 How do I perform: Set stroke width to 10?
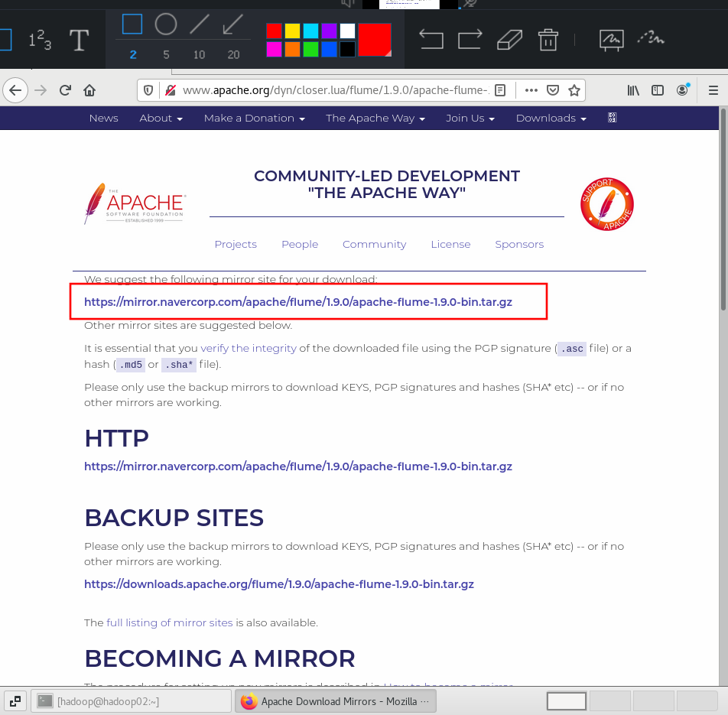(x=199, y=55)
